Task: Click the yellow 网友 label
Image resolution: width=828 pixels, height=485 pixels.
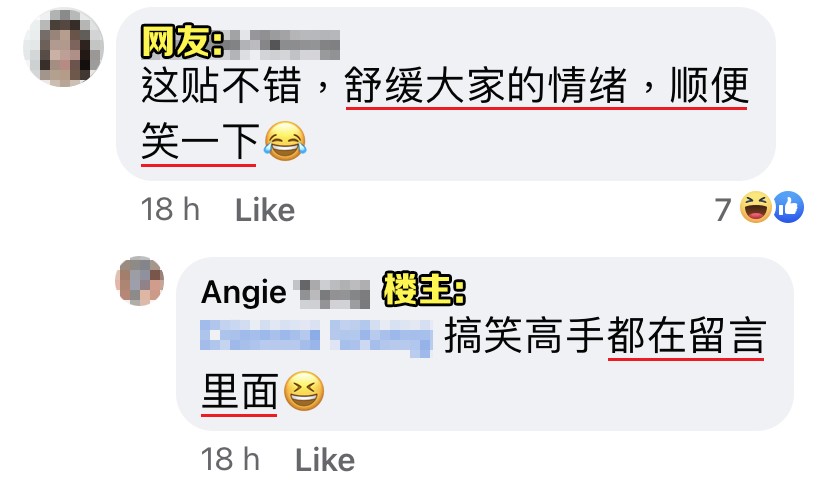Action: pos(182,41)
